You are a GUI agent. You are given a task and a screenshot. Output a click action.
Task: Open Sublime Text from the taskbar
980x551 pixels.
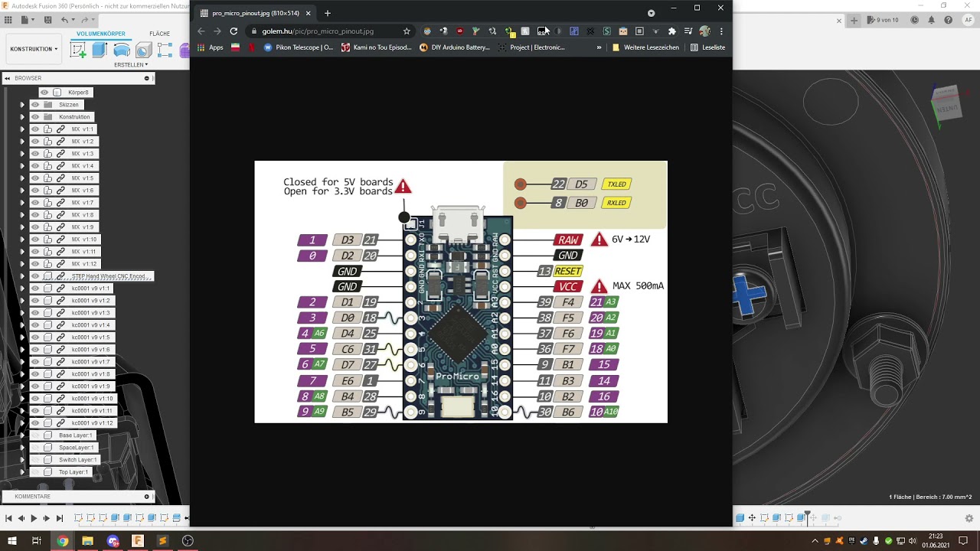coord(162,541)
